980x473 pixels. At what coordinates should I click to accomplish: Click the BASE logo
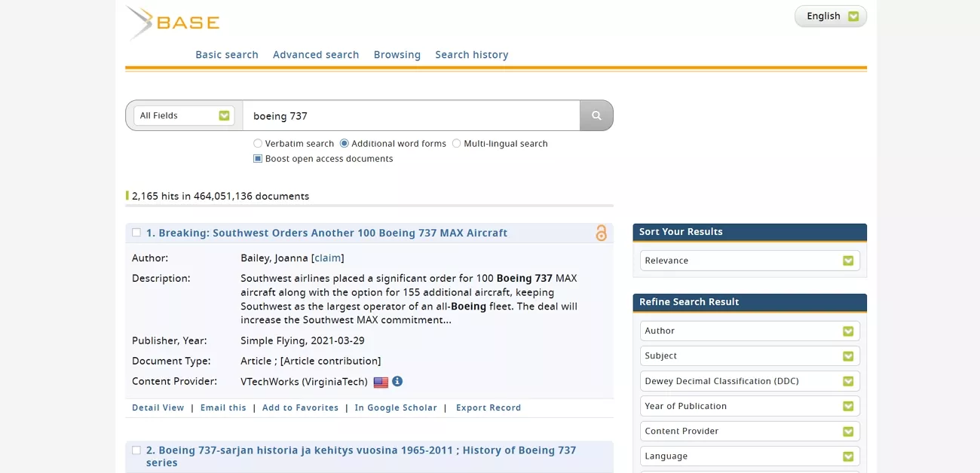tap(173, 23)
